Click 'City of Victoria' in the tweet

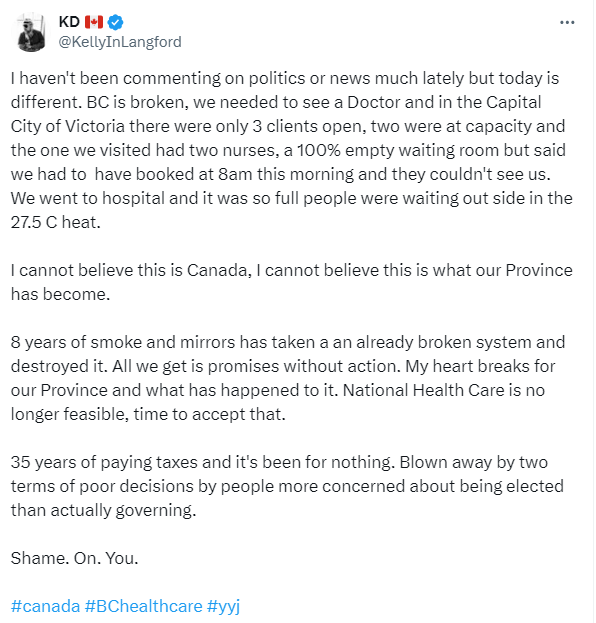pos(68,126)
